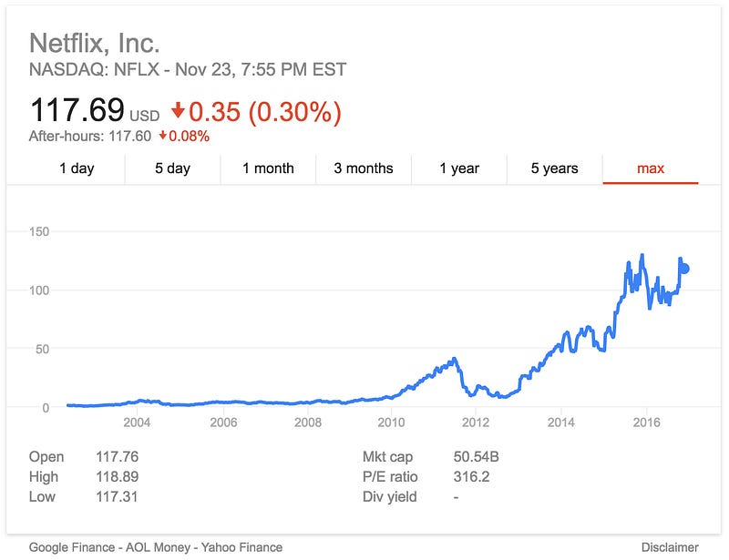The image size is (729, 560).
Task: Select the 1 year tab
Action: tap(459, 168)
